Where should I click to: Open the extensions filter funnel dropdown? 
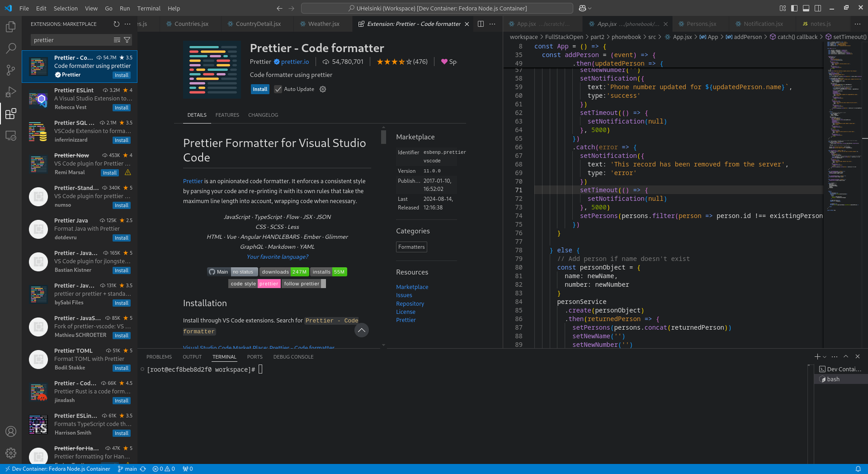pyautogui.click(x=127, y=39)
